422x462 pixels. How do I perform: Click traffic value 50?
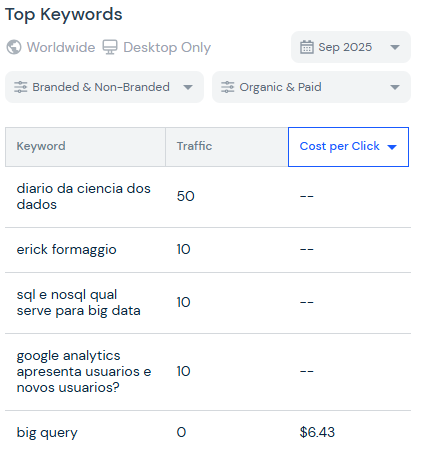[x=186, y=196]
